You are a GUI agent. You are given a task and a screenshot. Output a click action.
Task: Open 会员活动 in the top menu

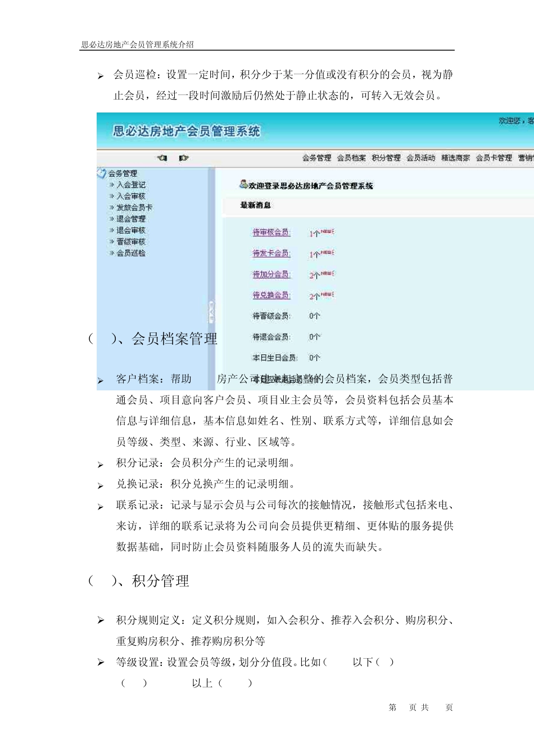tap(421, 158)
